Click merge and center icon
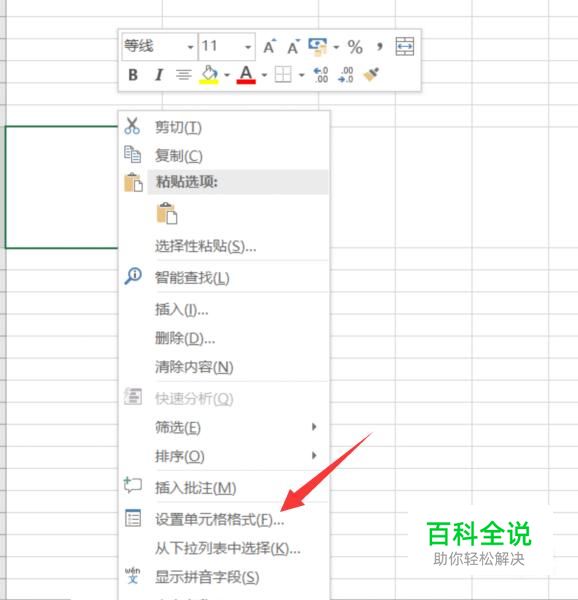 [x=405, y=47]
